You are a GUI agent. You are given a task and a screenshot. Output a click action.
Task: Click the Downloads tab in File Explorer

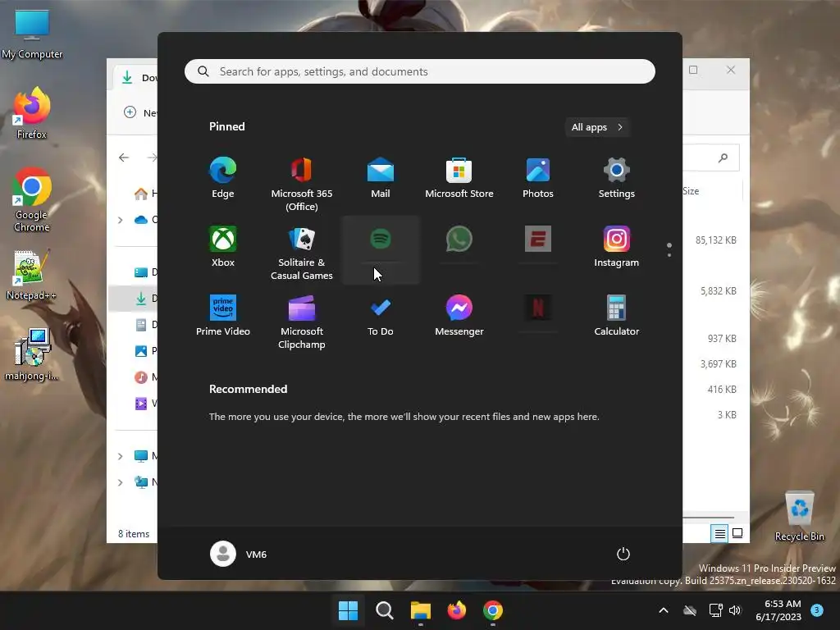(137, 78)
